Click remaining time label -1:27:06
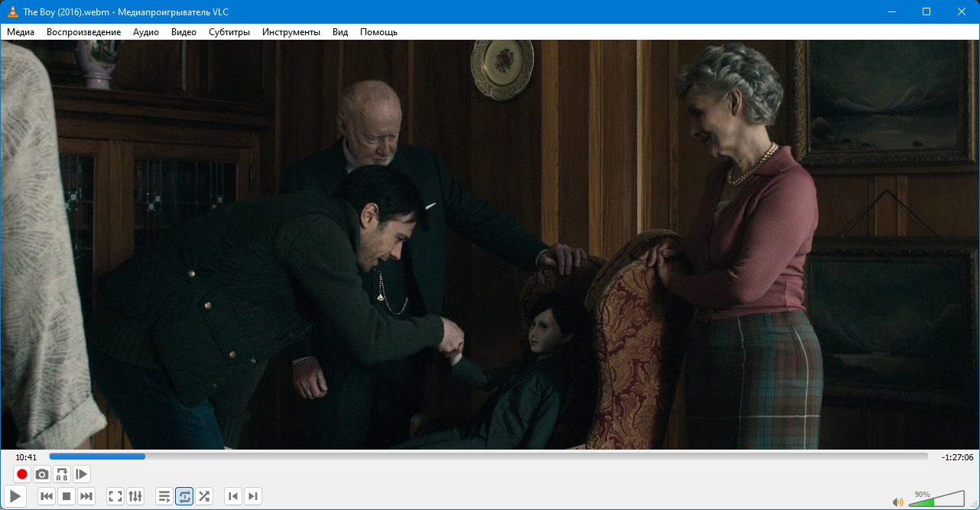The width and height of the screenshot is (980, 510). [957, 457]
